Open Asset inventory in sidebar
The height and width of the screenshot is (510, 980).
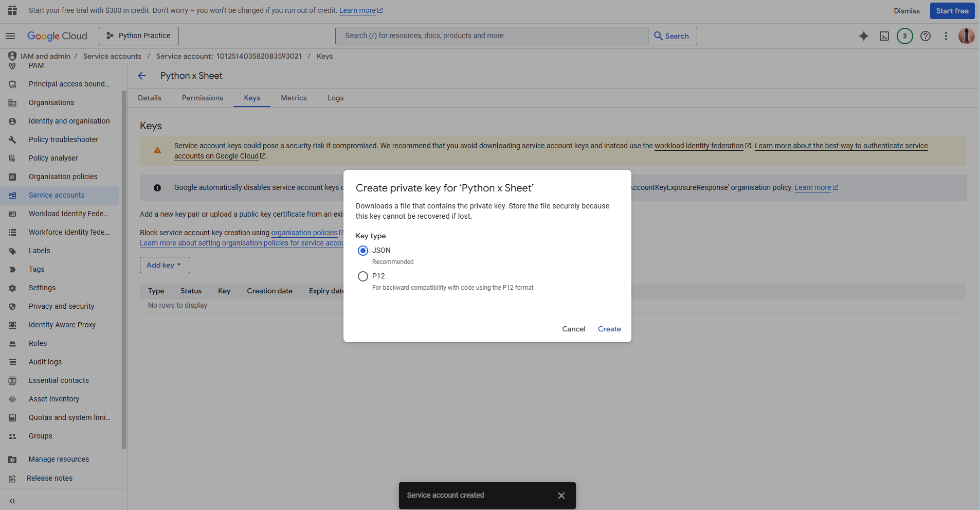59,399
